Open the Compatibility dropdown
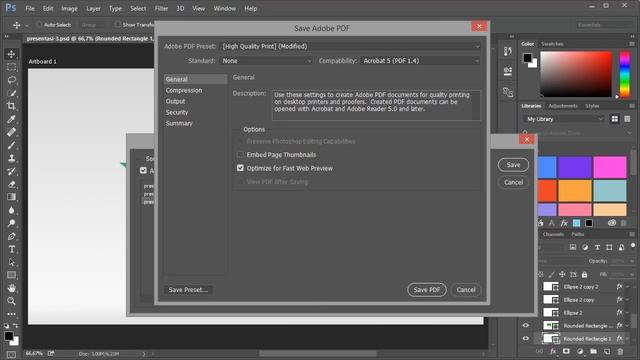This screenshot has width=640, height=360. pos(421,61)
